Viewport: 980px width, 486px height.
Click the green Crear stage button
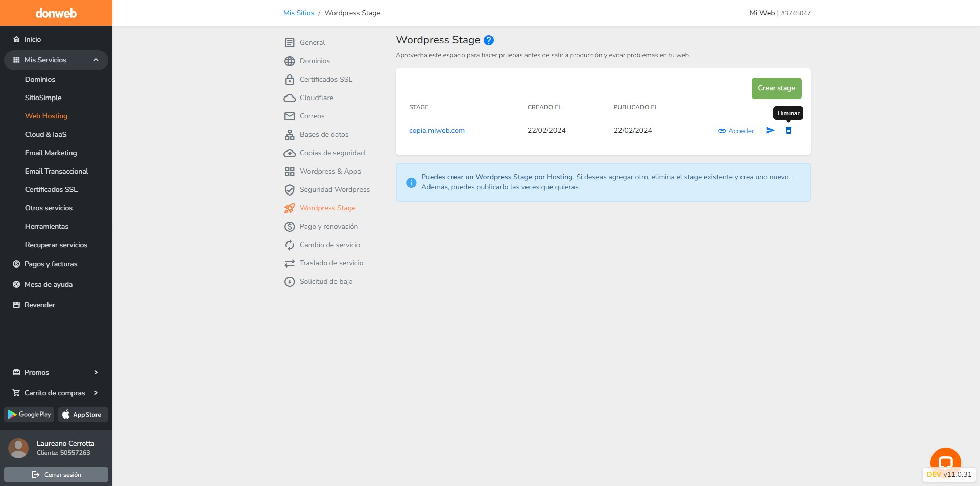tap(776, 88)
